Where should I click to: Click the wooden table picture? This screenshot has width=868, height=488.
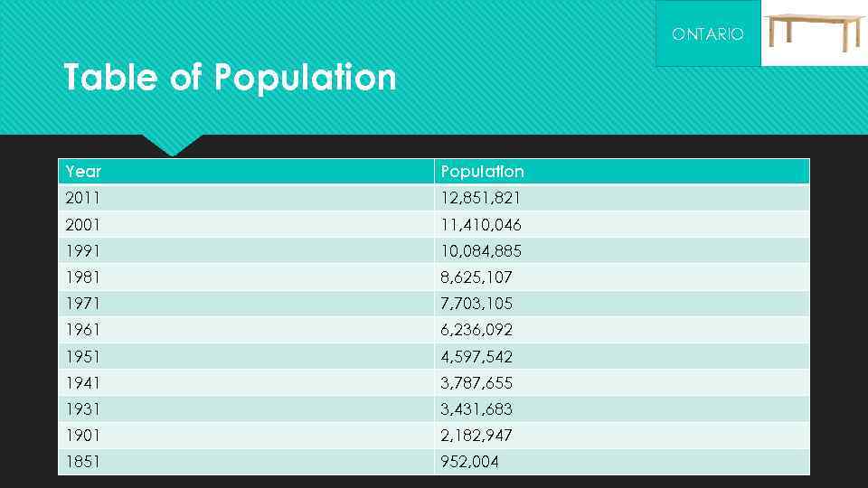[814, 32]
